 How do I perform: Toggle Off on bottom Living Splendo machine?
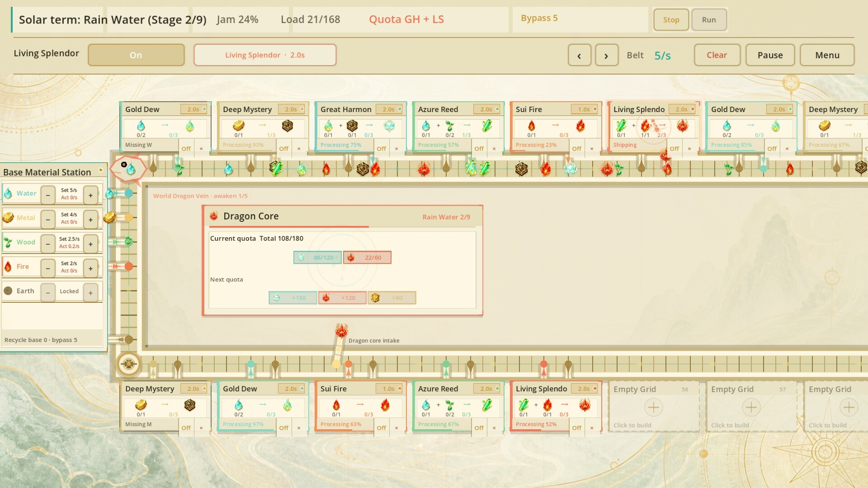coord(577,427)
